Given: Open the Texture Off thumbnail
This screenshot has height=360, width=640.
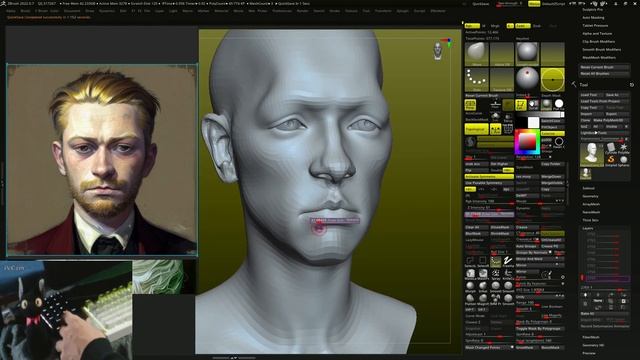Looking at the screenshot, I should tap(502, 80).
